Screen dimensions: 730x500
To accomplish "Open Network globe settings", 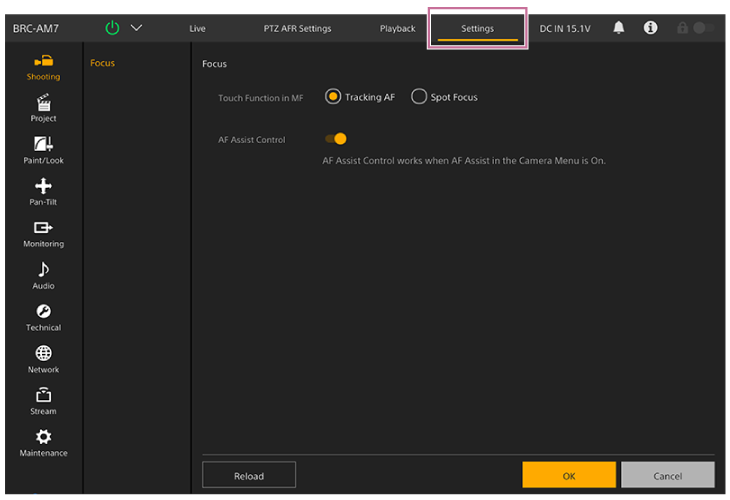I will coord(43,360).
